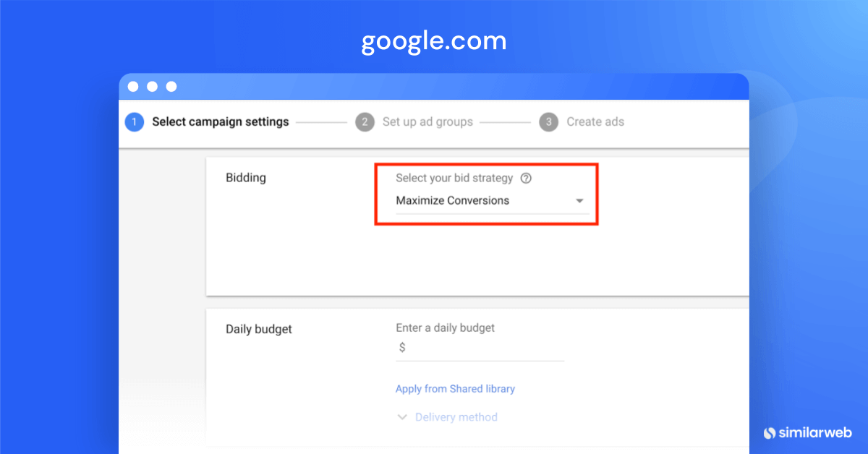Click the step 2 ad groups circle icon
The width and height of the screenshot is (868, 454).
[365, 121]
